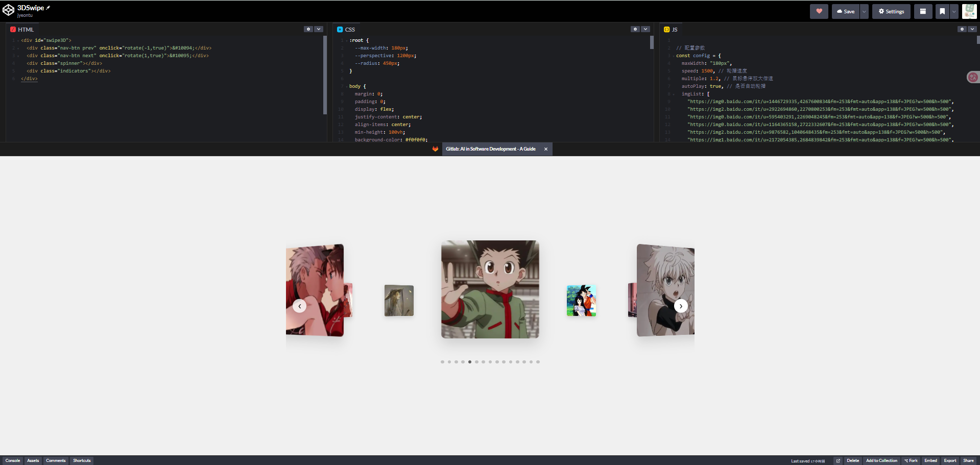980x465 pixels.
Task: Go to next slide with right arrow
Action: [x=681, y=306]
